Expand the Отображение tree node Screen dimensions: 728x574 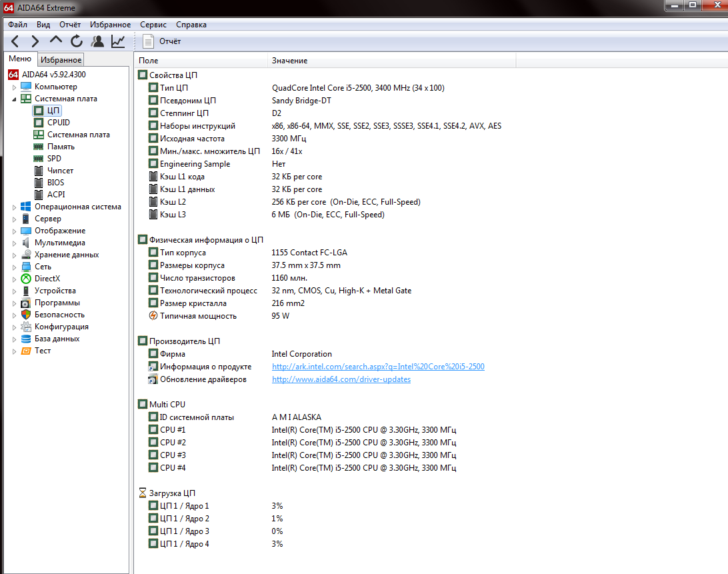[15, 231]
